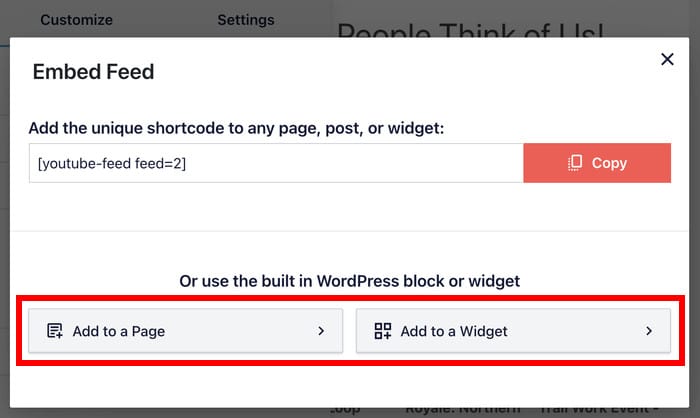Click the clipboard icon on Copy button
This screenshot has height=418, width=700.
(x=575, y=163)
